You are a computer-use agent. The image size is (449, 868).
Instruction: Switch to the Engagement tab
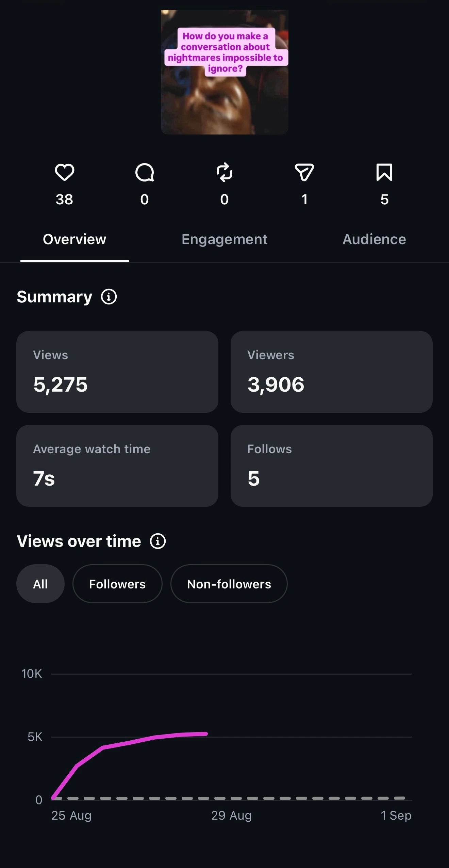pos(224,239)
